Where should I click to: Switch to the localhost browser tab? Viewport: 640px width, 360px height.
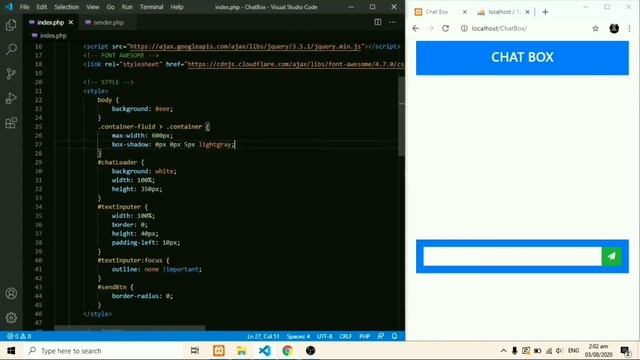[x=500, y=12]
